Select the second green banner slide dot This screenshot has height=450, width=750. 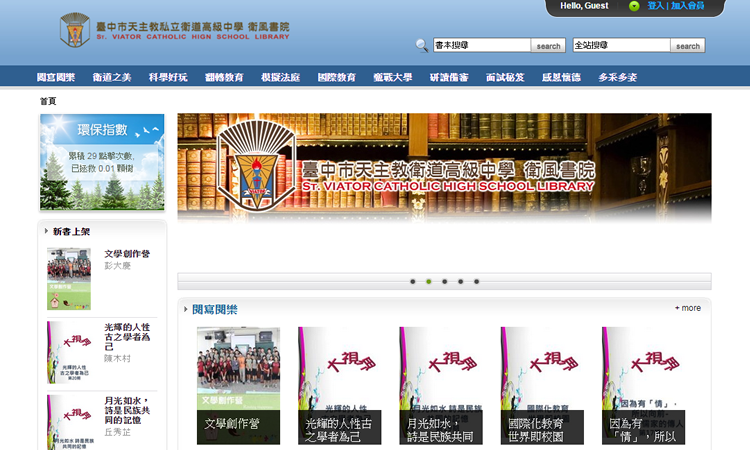(429, 282)
